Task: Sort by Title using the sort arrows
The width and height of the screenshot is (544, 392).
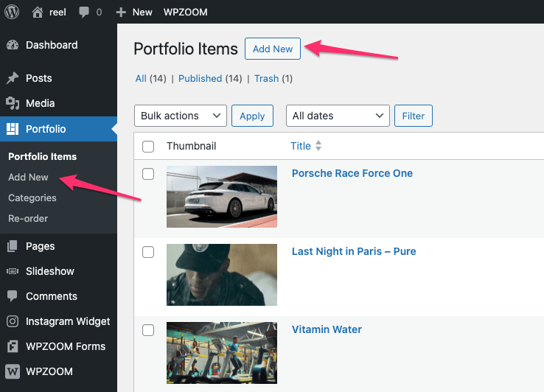Action: pyautogui.click(x=318, y=146)
